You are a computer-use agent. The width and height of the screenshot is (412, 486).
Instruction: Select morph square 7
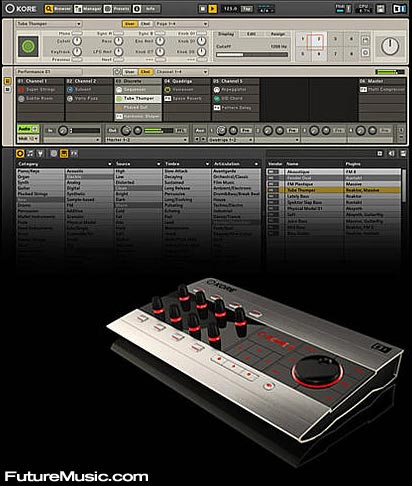(335, 54)
